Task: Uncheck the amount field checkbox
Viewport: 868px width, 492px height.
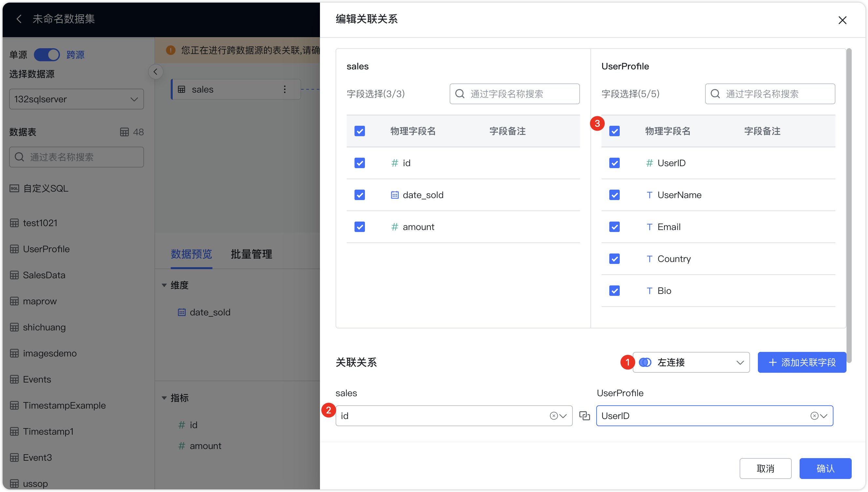Action: (359, 227)
